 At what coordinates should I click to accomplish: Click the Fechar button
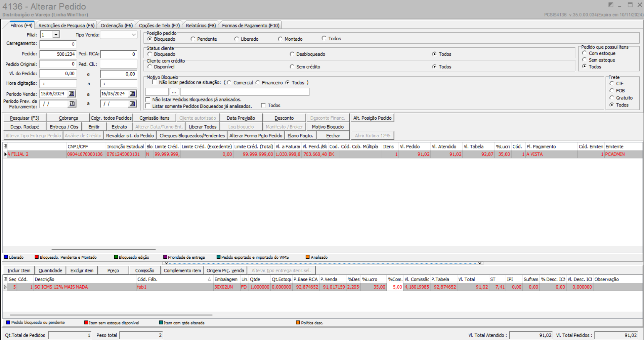(x=333, y=135)
